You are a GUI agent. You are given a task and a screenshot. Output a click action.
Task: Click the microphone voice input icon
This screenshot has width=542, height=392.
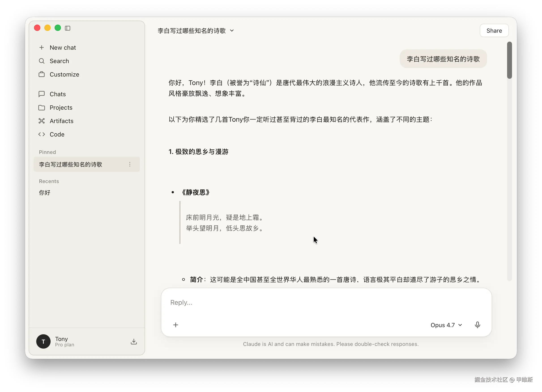click(x=477, y=325)
